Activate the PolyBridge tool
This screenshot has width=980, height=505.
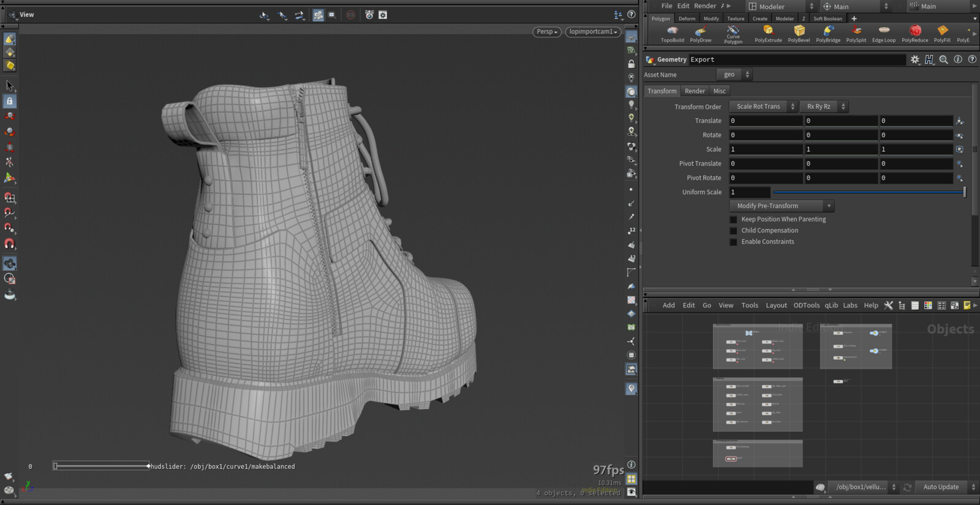click(828, 34)
